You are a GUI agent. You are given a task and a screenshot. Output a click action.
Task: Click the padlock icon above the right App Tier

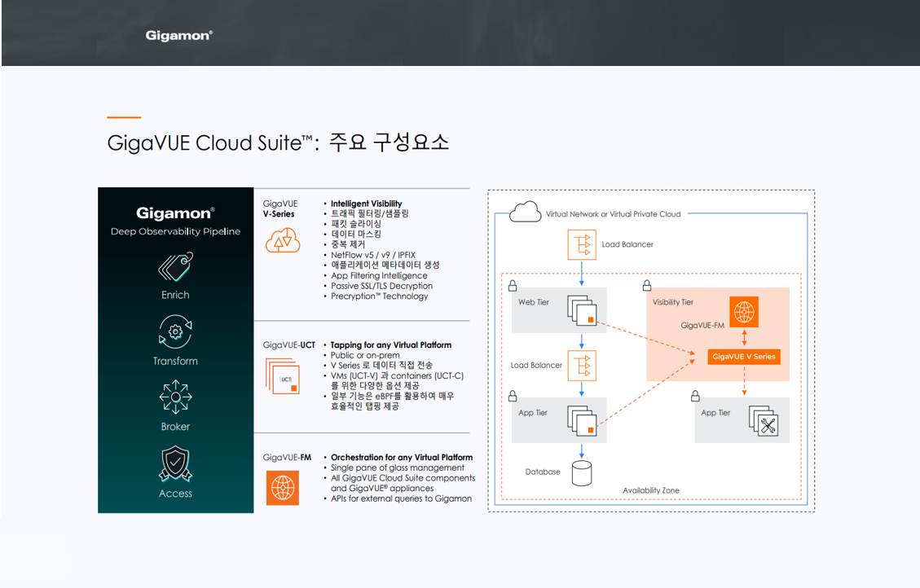(695, 397)
